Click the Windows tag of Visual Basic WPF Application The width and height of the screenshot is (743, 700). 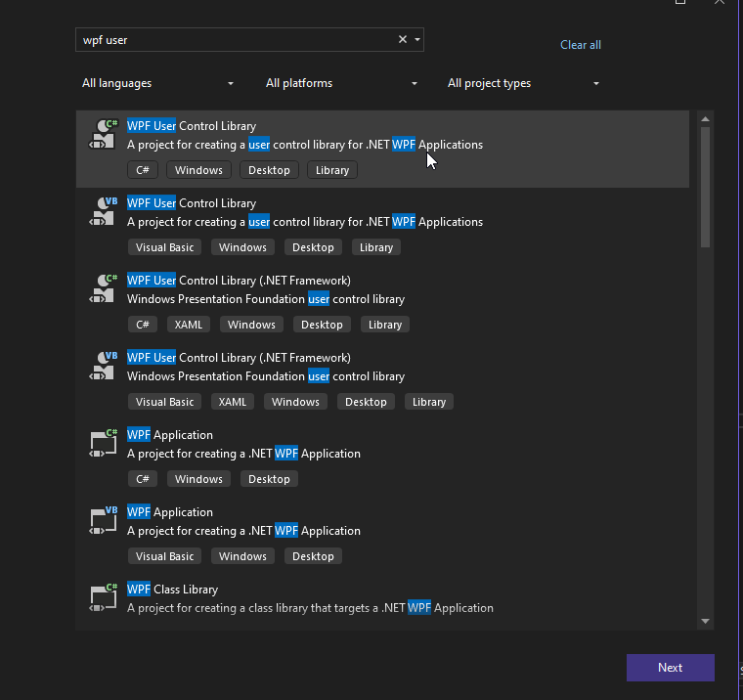coord(242,556)
